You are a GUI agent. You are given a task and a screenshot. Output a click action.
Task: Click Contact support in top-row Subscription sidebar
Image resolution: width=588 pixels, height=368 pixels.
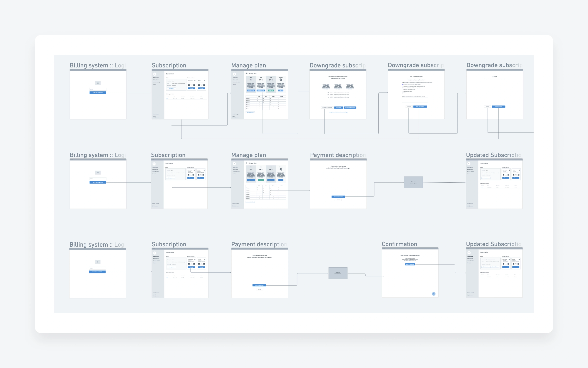156,114
